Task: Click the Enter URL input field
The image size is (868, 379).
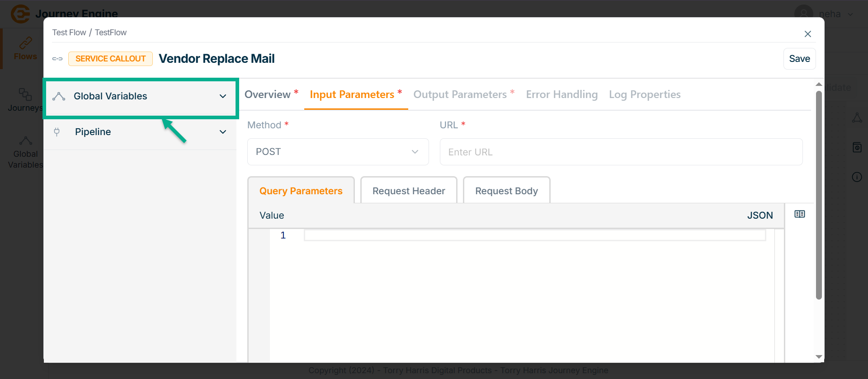Action: [x=621, y=152]
